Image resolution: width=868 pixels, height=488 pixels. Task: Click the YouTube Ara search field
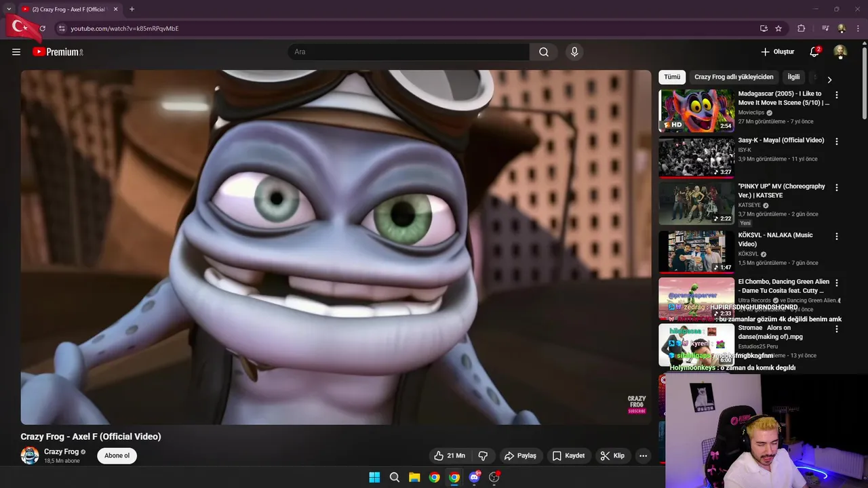tap(409, 52)
